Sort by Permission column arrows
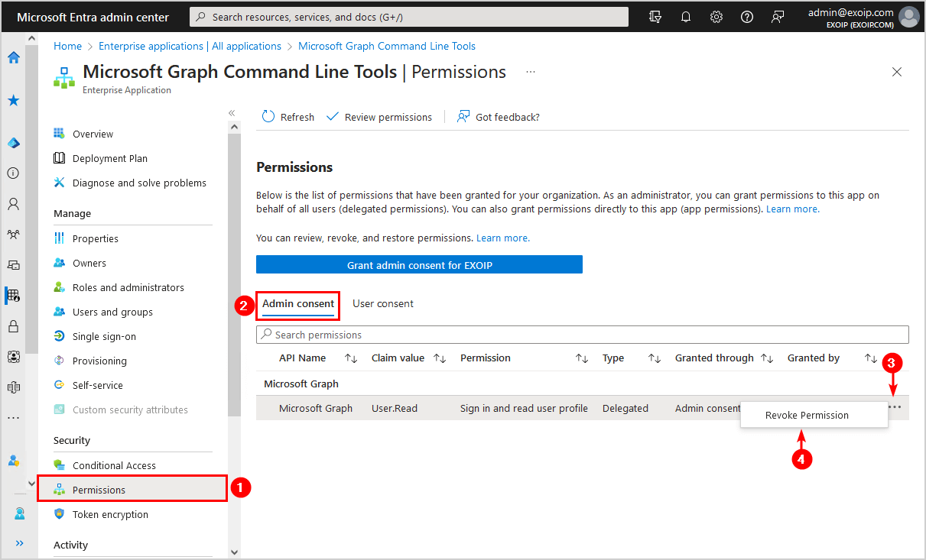Screen dimensions: 926x560 click(x=582, y=358)
